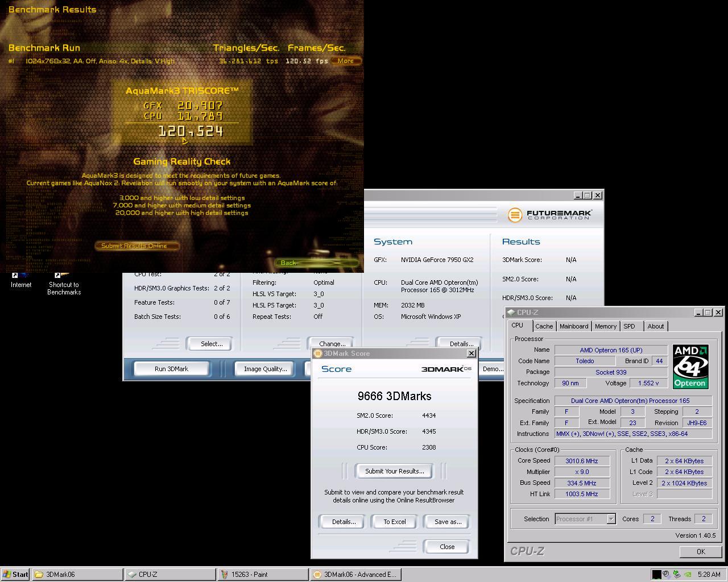Click the CPU-Z title bar icon
The image size is (728, 582).
pyautogui.click(x=511, y=312)
